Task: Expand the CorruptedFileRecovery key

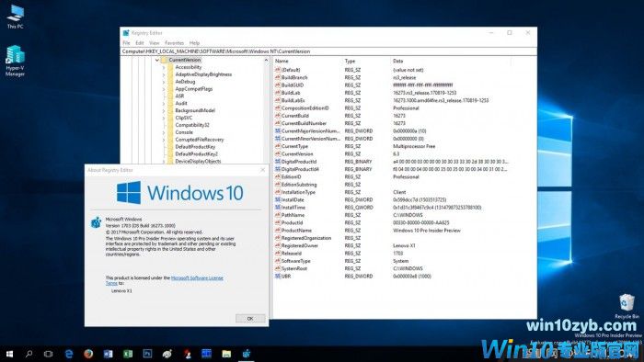Action: [164, 140]
